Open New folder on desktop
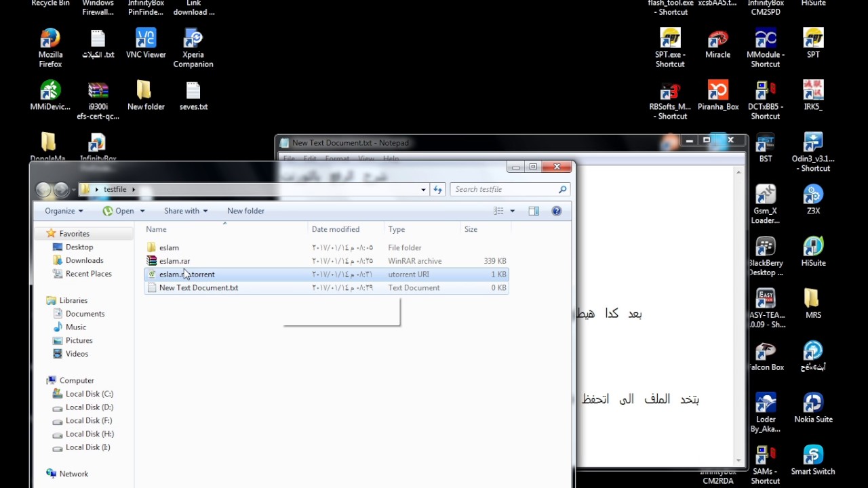 [x=146, y=96]
